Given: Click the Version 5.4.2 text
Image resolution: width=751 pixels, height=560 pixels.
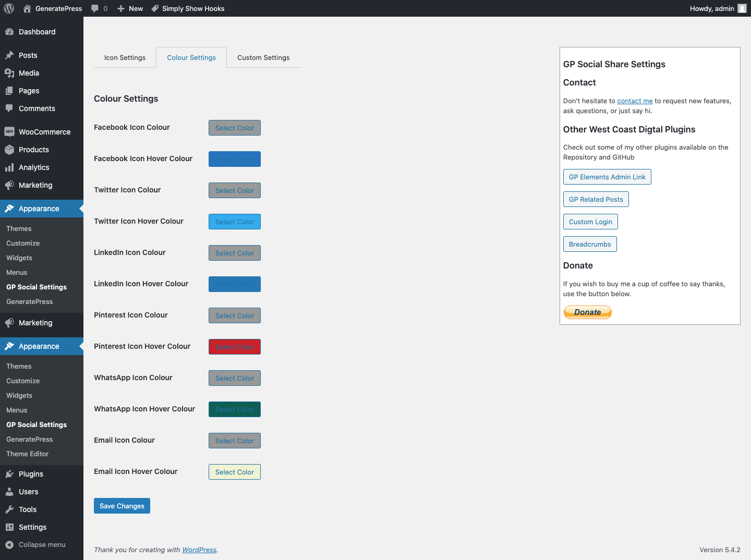Looking at the screenshot, I should coord(720,550).
